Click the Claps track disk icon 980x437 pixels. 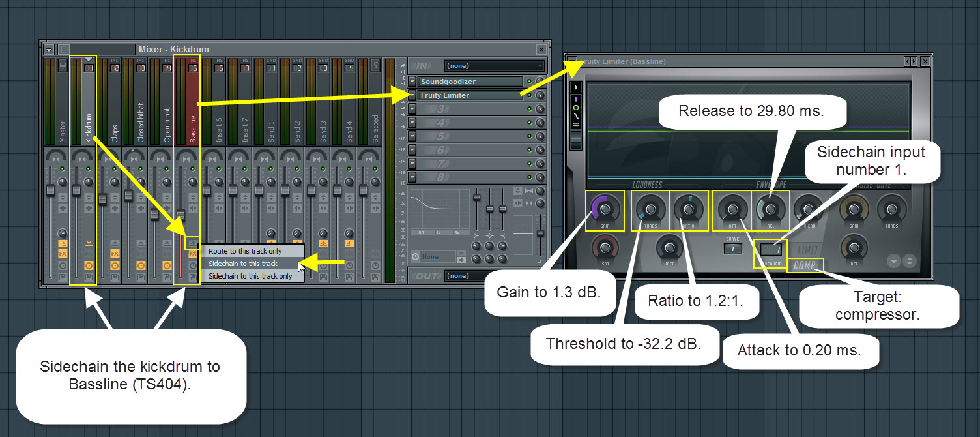coord(115,277)
